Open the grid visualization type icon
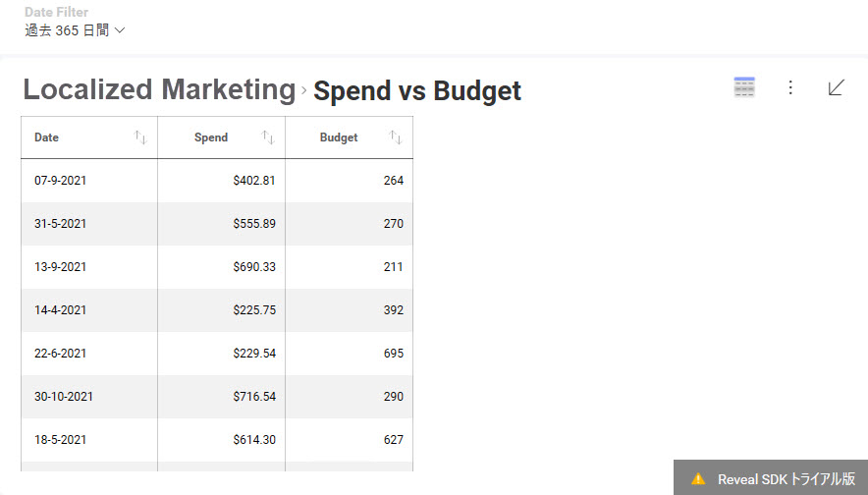 [744, 87]
